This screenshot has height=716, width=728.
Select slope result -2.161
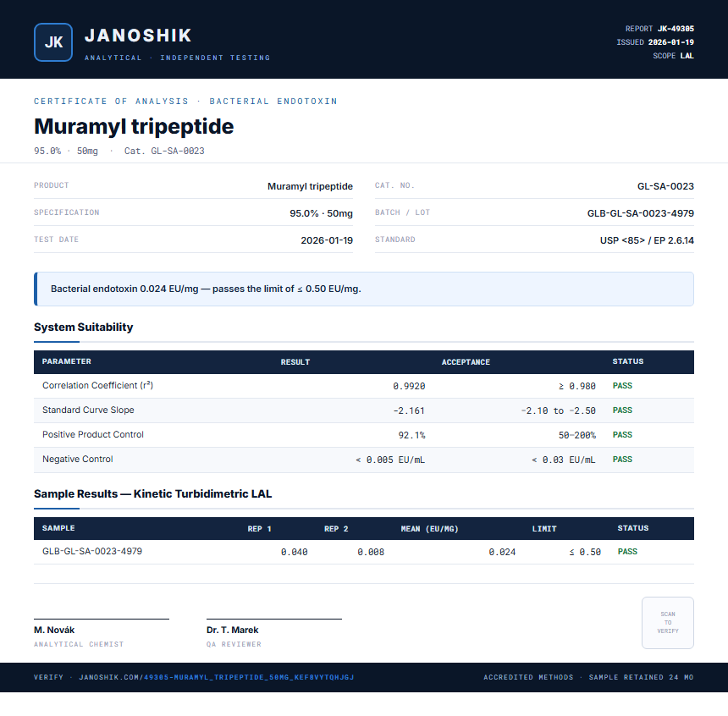point(409,410)
